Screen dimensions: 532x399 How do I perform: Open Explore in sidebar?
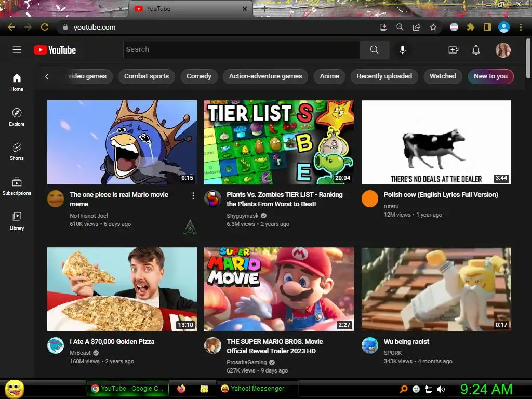click(17, 117)
